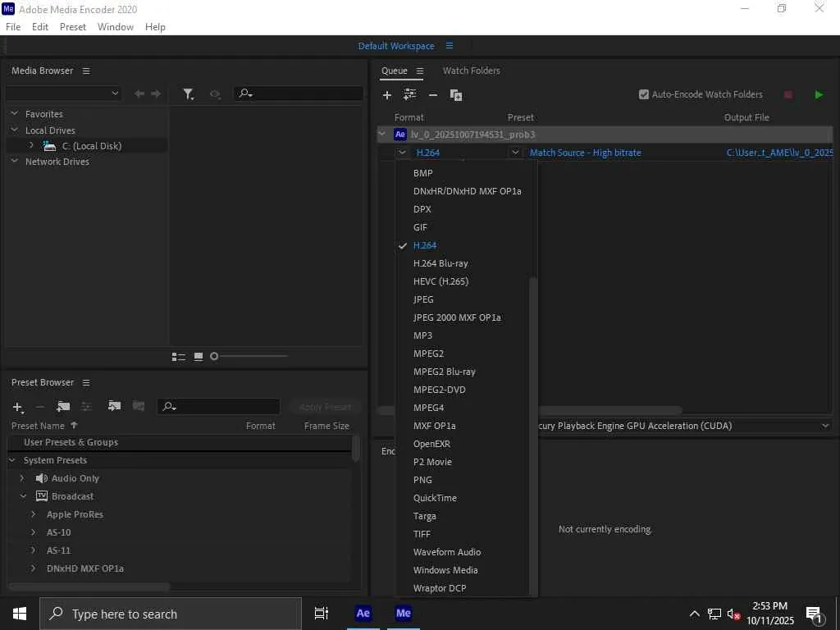Collapse the Broadcast preset group
The height and width of the screenshot is (630, 840).
23,496
